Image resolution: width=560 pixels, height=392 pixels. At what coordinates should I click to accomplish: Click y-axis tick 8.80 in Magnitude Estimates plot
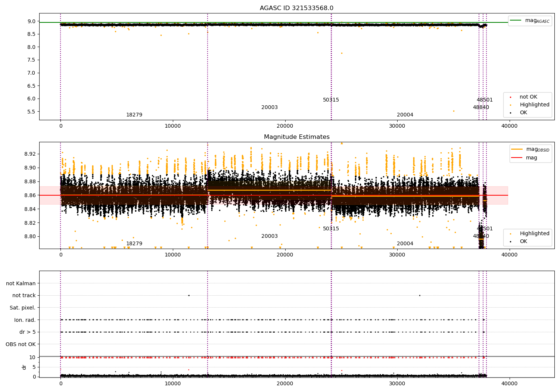[30, 236]
